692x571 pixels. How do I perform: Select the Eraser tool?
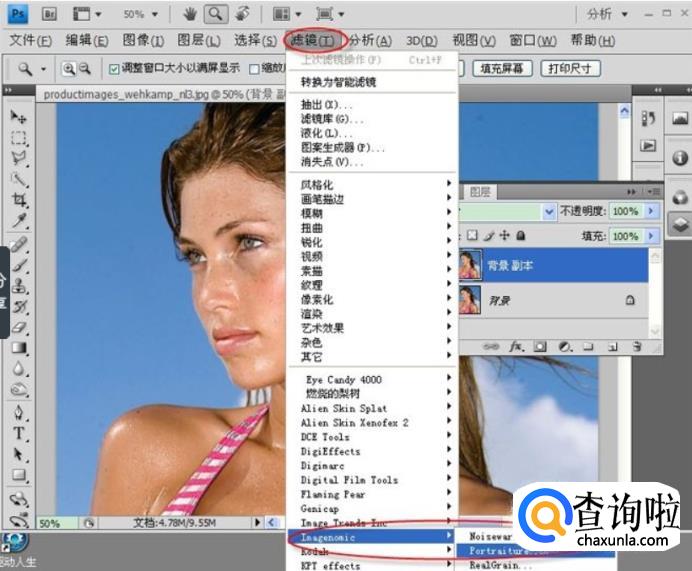(x=19, y=327)
